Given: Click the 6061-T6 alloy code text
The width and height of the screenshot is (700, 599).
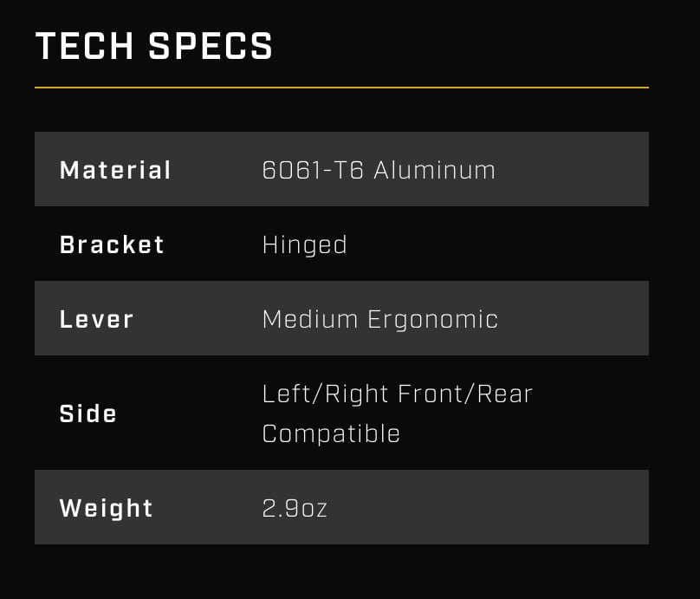Looking at the screenshot, I should pos(313,170).
